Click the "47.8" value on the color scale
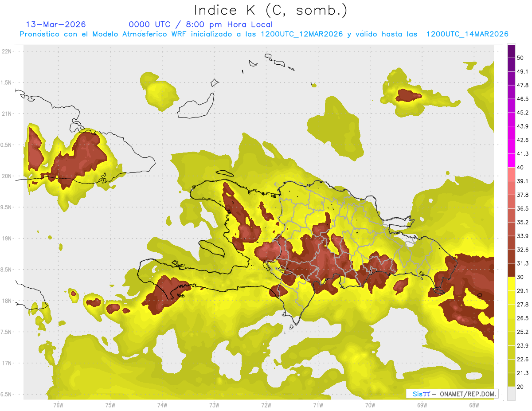The height and width of the screenshot is (411, 532). pyautogui.click(x=523, y=85)
